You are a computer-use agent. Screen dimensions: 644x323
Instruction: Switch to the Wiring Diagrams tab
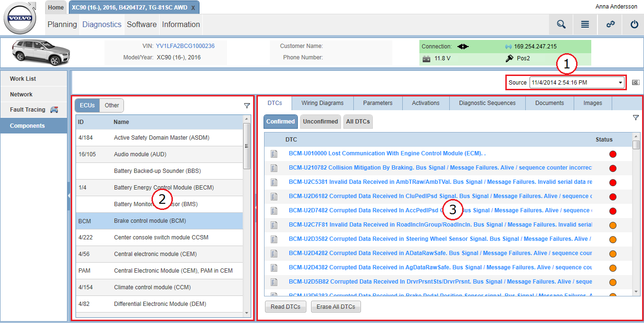click(322, 103)
